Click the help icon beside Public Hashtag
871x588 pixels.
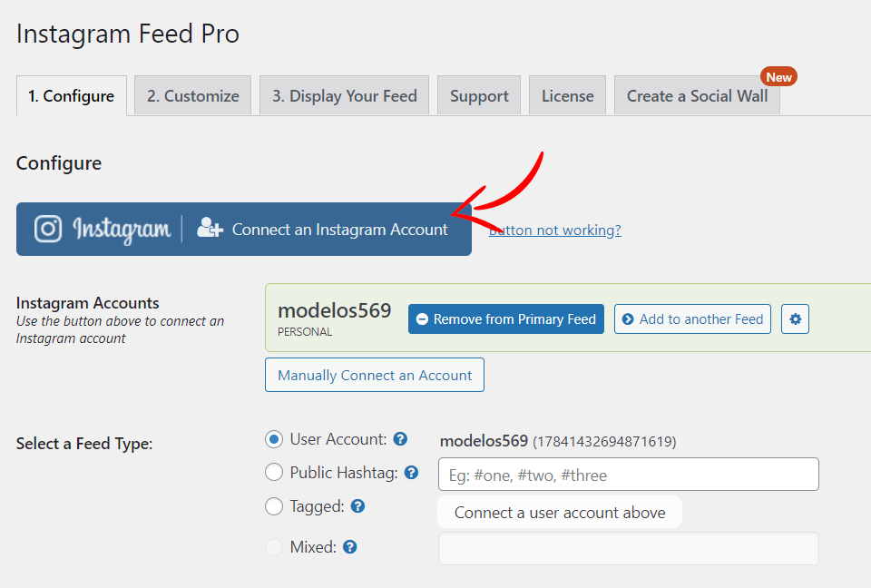tap(411, 473)
